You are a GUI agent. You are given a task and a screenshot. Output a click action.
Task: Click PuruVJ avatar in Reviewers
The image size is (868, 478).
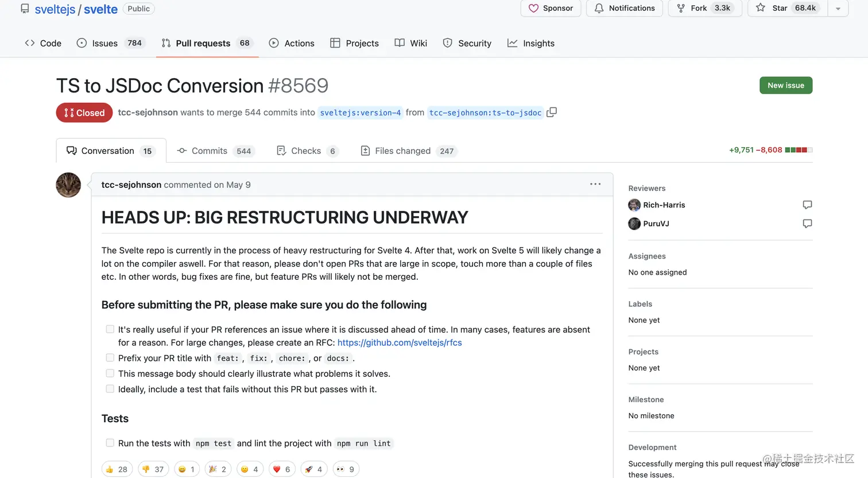(x=634, y=223)
